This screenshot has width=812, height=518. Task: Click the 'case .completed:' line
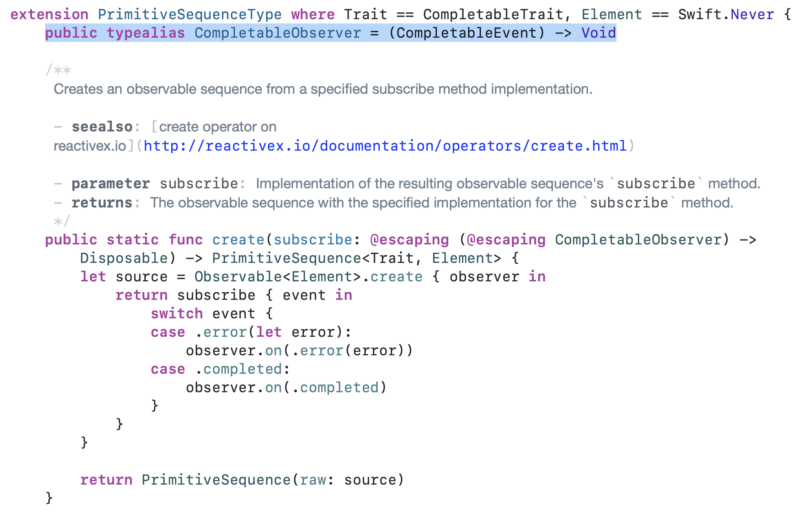pyautogui.click(x=220, y=369)
